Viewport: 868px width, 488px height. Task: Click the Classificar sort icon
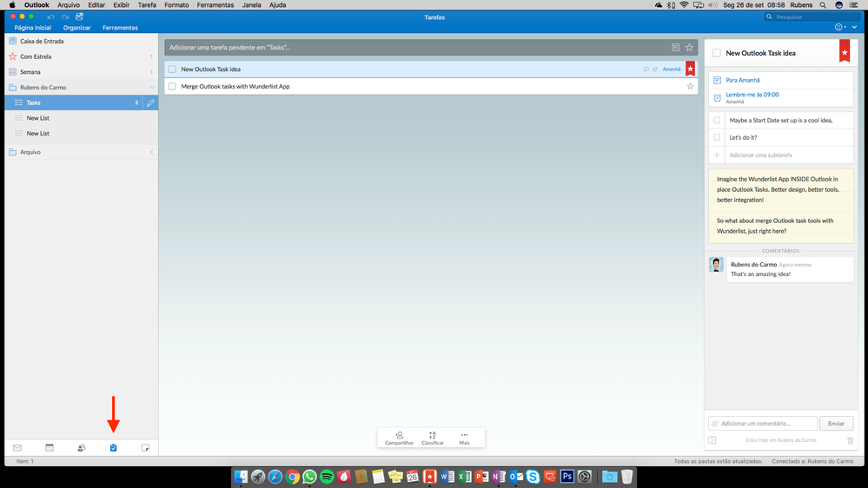[433, 435]
